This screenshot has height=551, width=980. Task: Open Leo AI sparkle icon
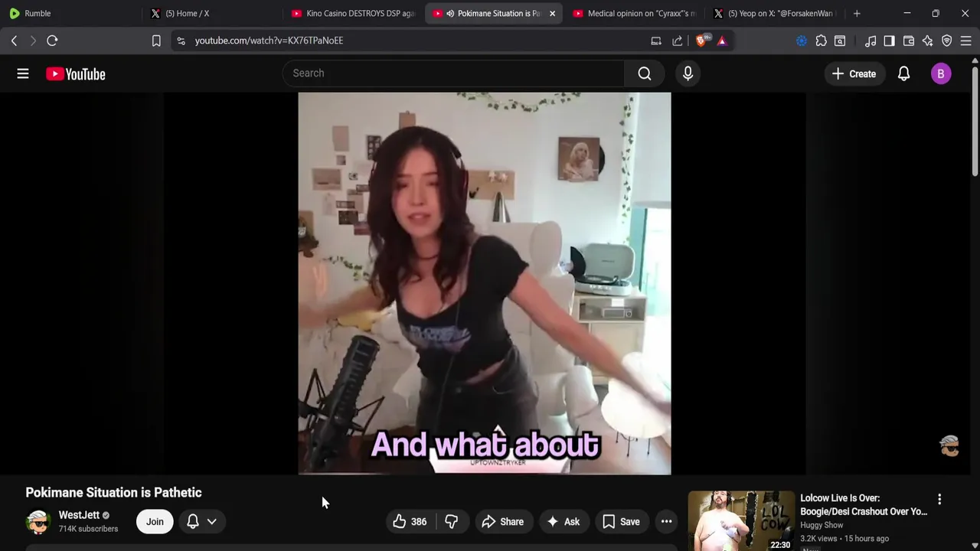(x=927, y=41)
